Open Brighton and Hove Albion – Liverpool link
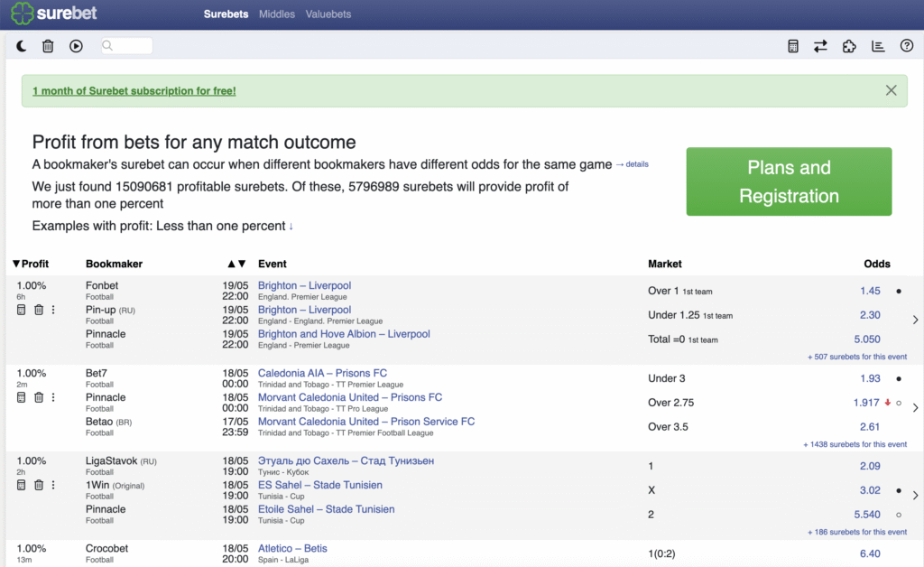 344,333
